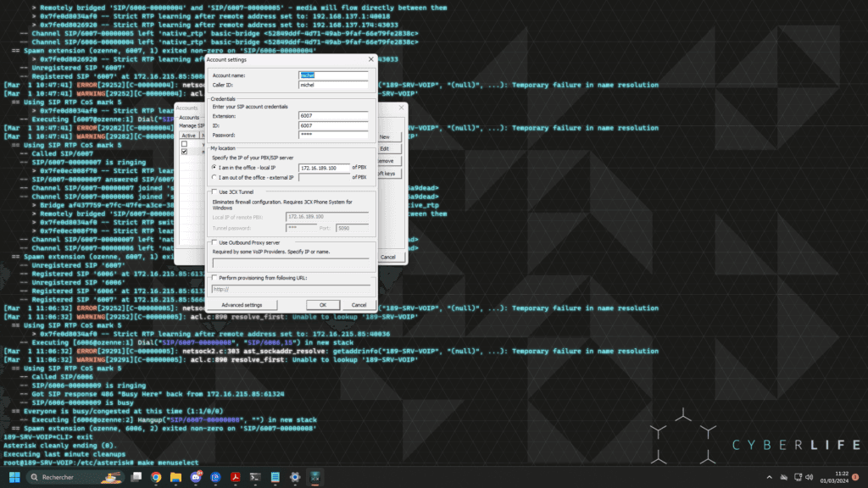Image resolution: width=868 pixels, height=488 pixels.
Task: Open the Settings gear icon in taskbar
Action: [x=295, y=478]
